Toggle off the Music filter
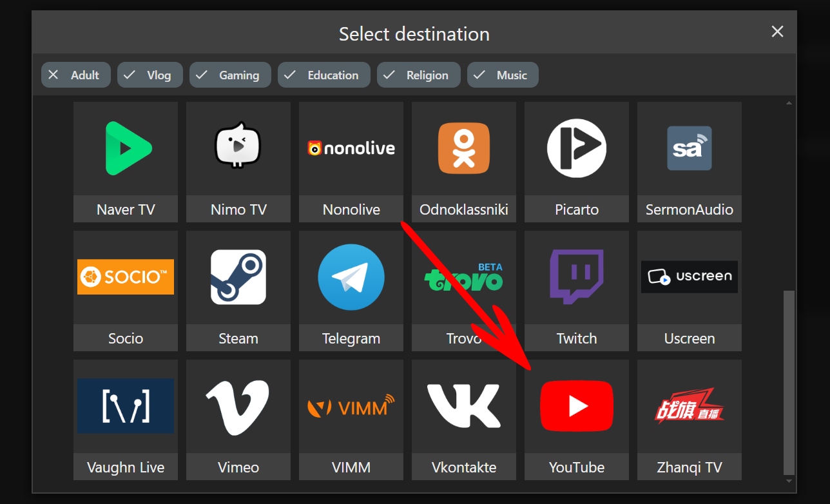Image resolution: width=830 pixels, height=504 pixels. point(503,75)
